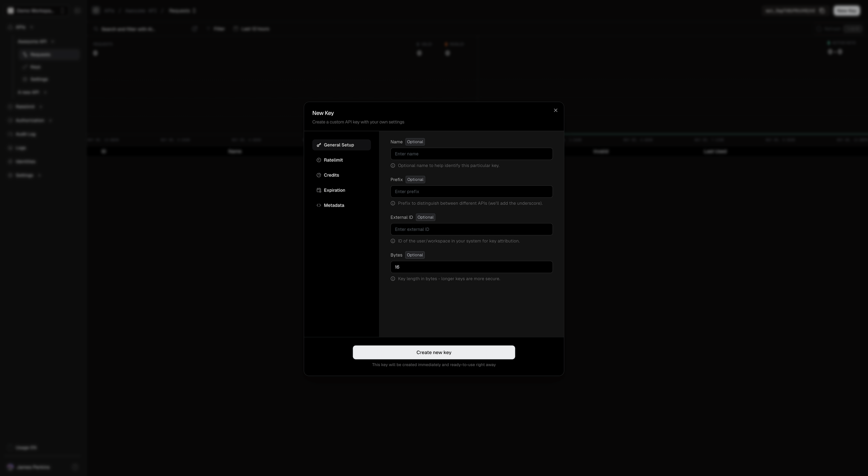
Task: Click into the Enter prefix field
Action: [471, 192]
